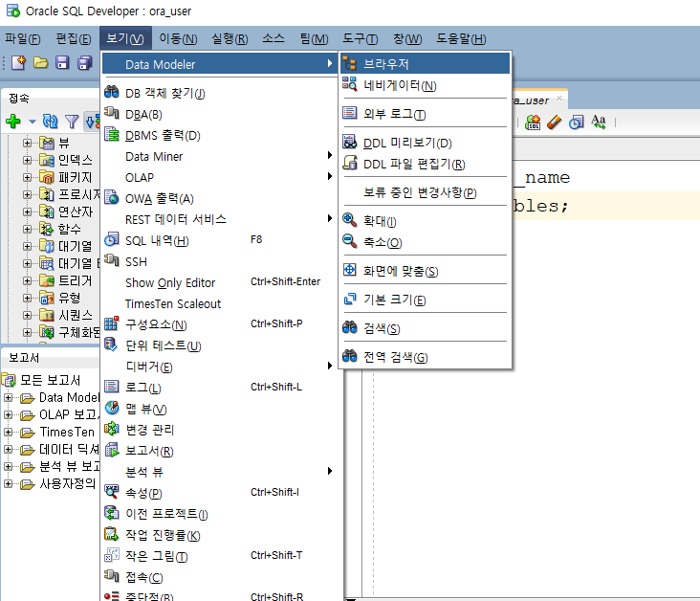This screenshot has width=700, height=601.
Task: Open 단위 테스트(U) menu item
Action: point(219,345)
